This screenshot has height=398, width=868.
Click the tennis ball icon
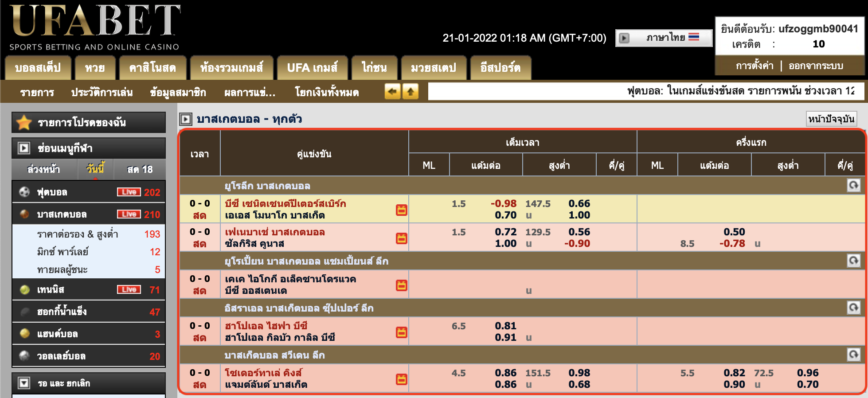coord(24,289)
